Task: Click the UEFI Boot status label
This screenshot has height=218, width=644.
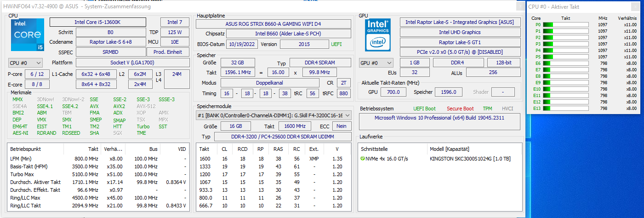Action: click(x=425, y=109)
